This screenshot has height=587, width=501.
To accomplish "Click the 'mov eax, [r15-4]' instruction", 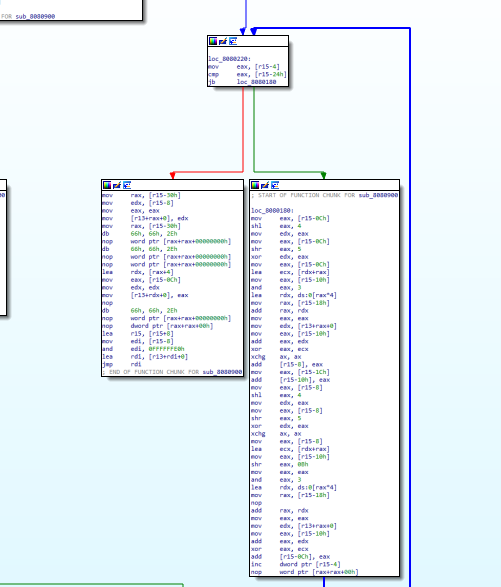I will click(x=244, y=67).
